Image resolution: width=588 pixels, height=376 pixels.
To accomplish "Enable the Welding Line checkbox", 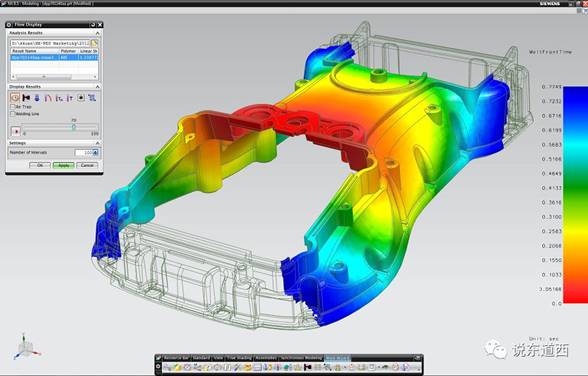I will pos(13,114).
